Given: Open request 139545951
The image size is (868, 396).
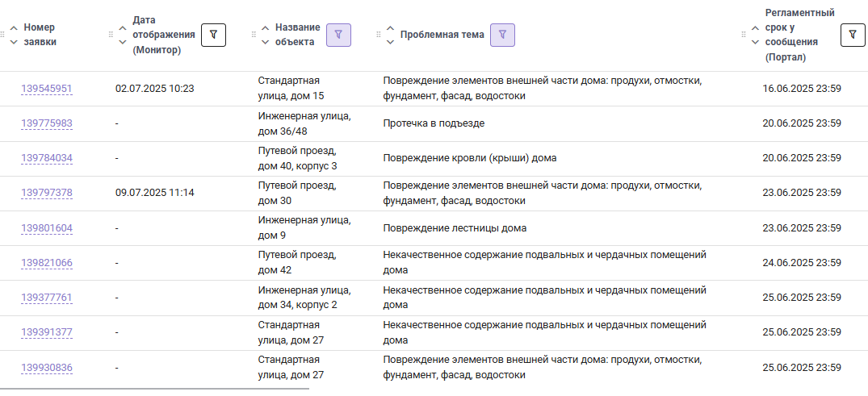Looking at the screenshot, I should [47, 89].
